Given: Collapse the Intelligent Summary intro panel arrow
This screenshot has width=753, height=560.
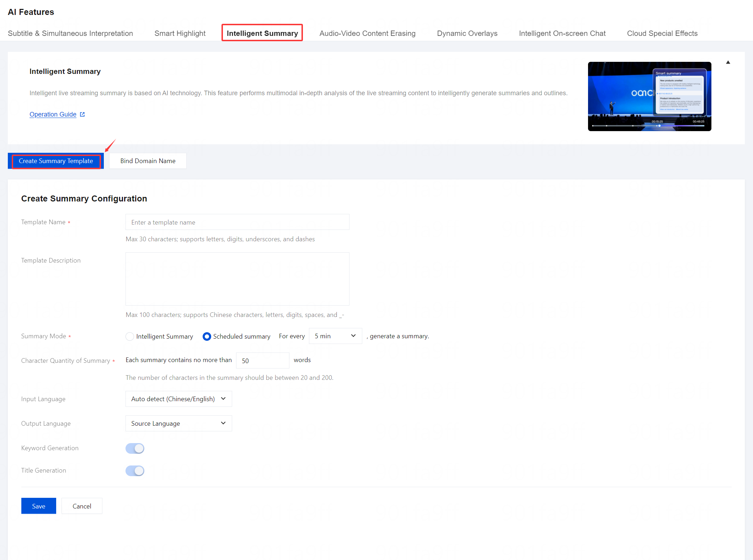Looking at the screenshot, I should (728, 63).
